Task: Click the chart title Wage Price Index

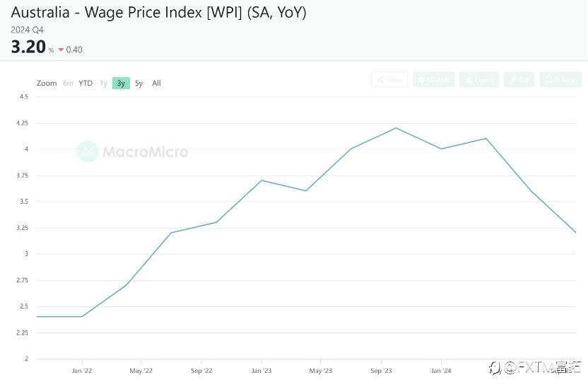Action: tap(143, 13)
